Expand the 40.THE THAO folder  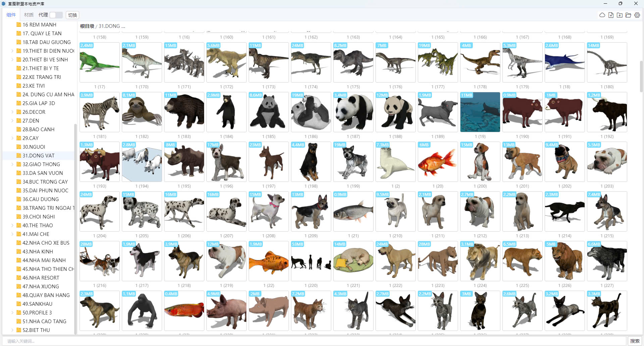[x=12, y=226]
